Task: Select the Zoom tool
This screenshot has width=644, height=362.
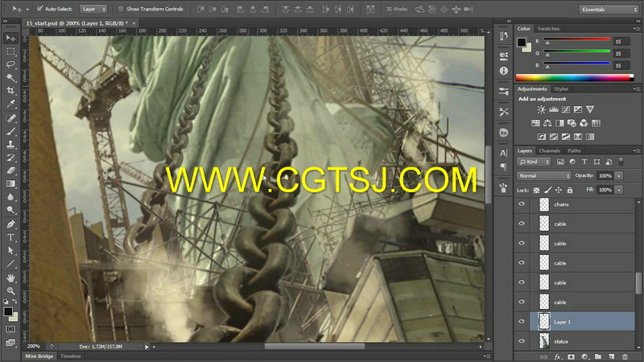Action: 10,291
